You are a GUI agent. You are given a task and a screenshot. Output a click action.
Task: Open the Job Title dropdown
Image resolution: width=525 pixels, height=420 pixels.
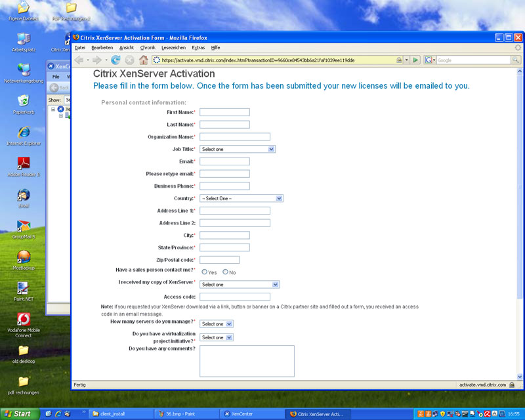238,149
